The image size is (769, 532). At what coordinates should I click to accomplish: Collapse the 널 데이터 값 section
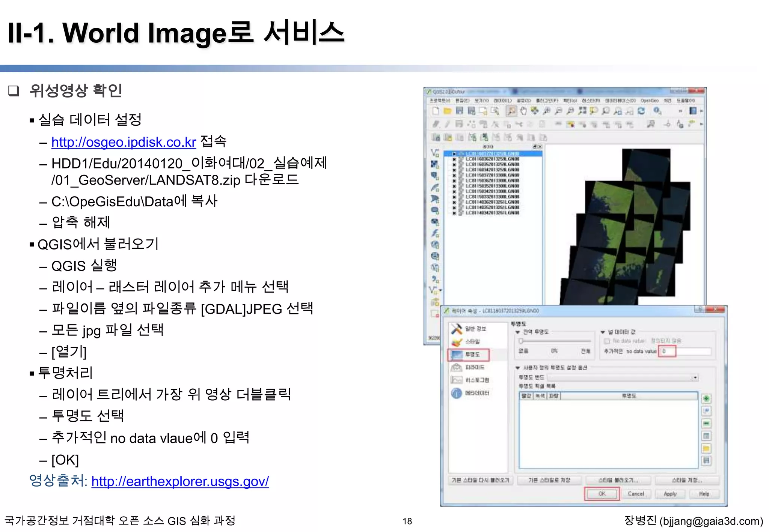[x=603, y=332]
